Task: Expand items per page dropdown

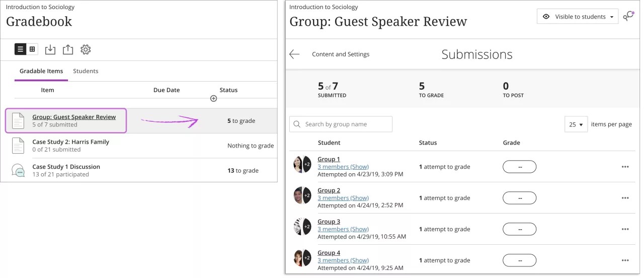Action: 576,124
